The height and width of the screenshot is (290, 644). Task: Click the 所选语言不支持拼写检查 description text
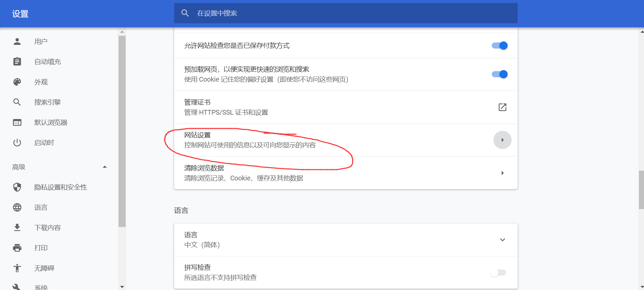221,278
